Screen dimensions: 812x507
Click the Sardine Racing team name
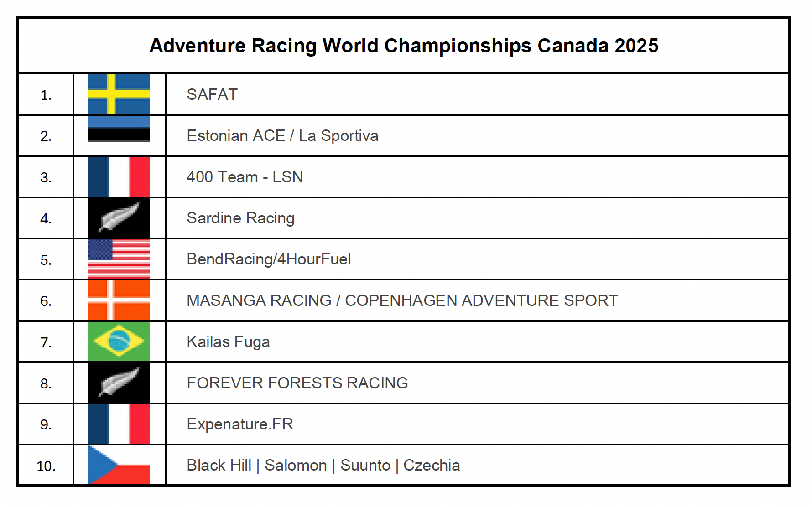pyautogui.click(x=240, y=218)
